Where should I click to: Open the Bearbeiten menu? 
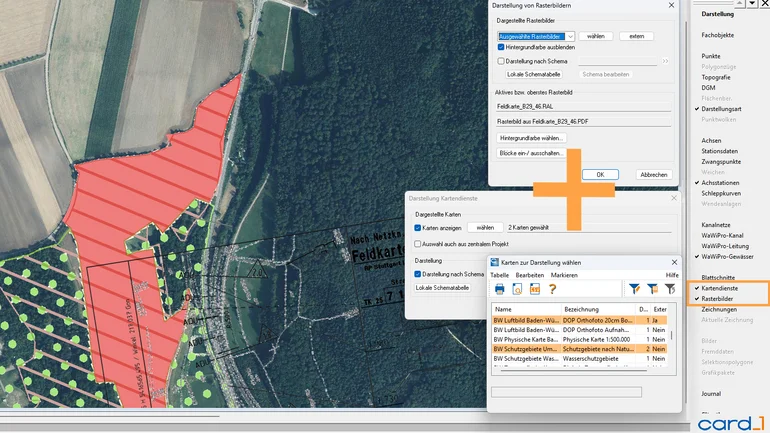click(x=529, y=275)
